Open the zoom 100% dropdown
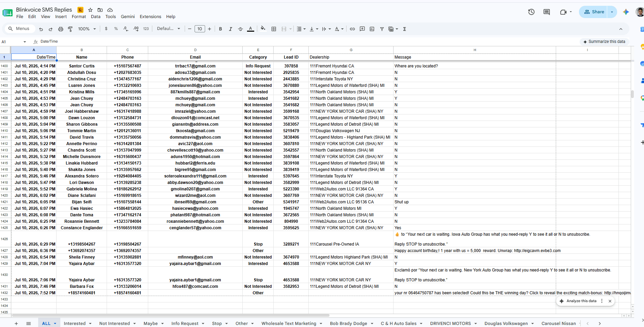The height and width of the screenshot is (327, 644). [x=87, y=29]
